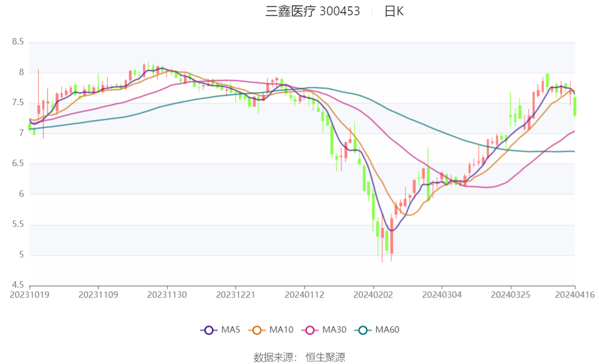Viewport: 599px width, 364px height.
Task: Hide the MA60 series via its label
Action: coord(387,330)
